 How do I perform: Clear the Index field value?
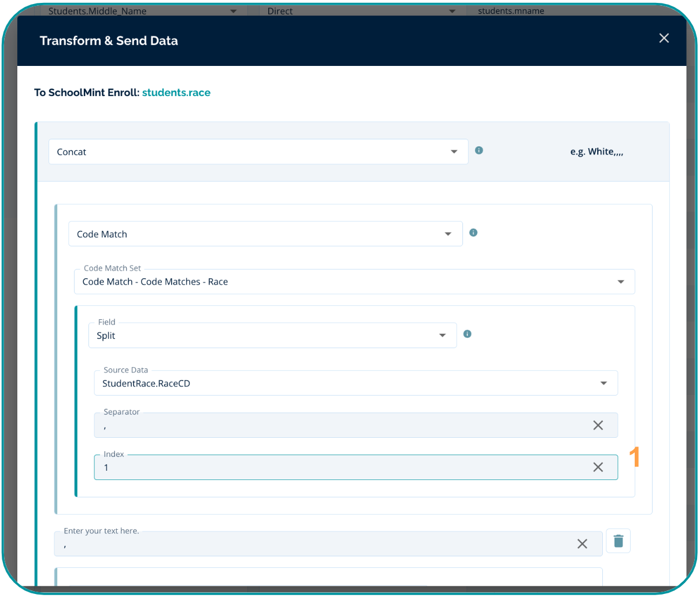point(598,467)
